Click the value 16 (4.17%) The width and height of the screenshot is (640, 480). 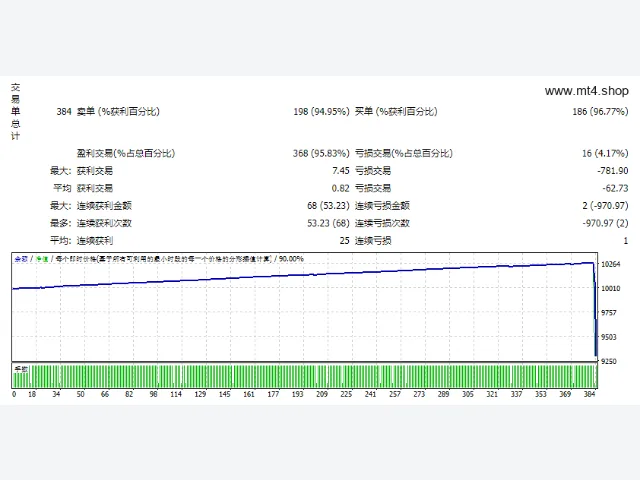click(605, 153)
